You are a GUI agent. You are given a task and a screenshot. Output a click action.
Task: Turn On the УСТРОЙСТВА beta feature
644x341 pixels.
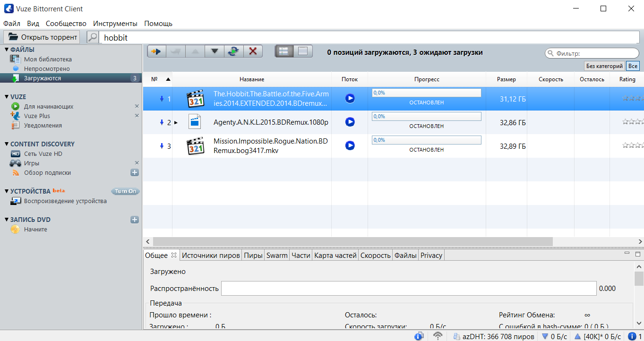(126, 191)
